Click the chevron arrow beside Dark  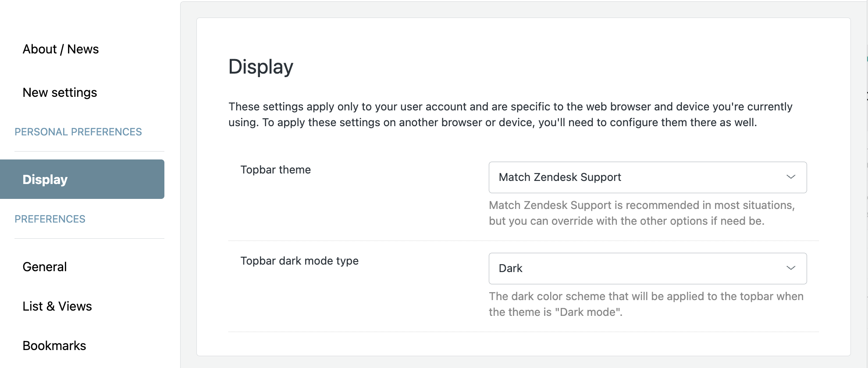791,268
